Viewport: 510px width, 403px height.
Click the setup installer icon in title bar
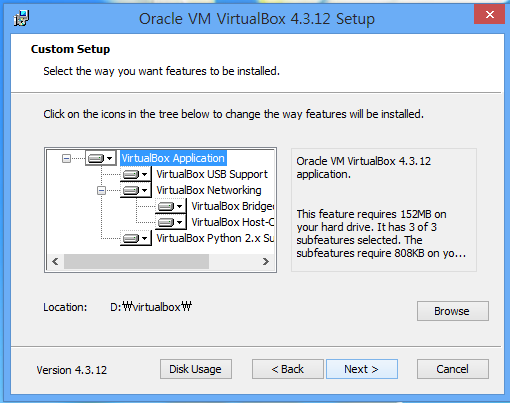(22, 18)
